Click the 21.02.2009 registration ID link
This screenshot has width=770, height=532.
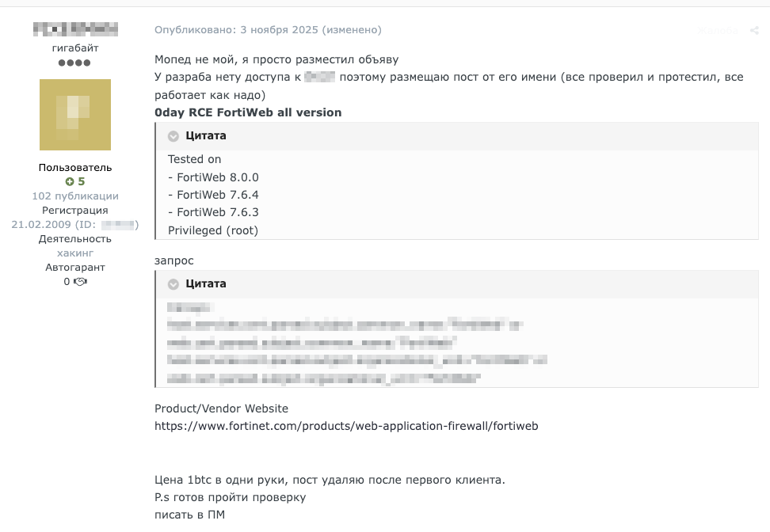[x=75, y=225]
